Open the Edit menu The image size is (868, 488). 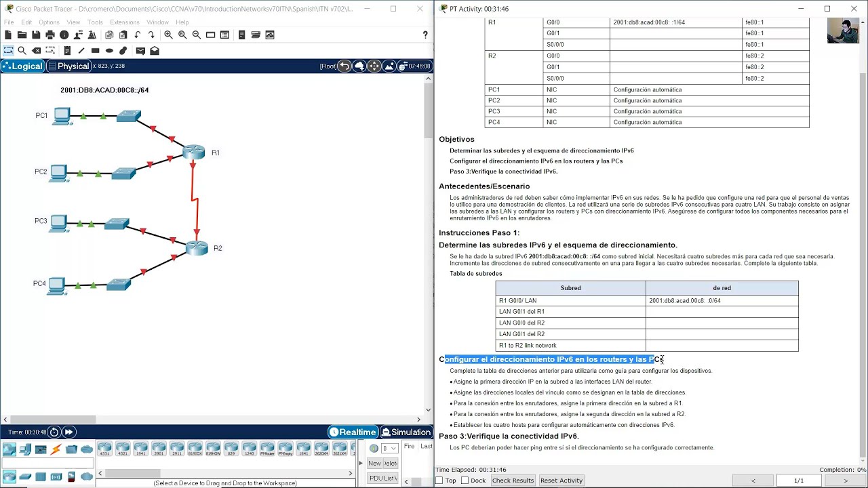26,22
